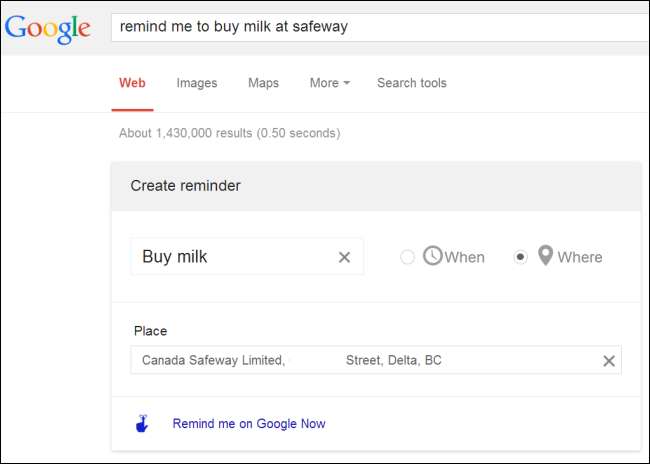Click the clock icon beside When
Screen dimensions: 650x464
tap(432, 256)
